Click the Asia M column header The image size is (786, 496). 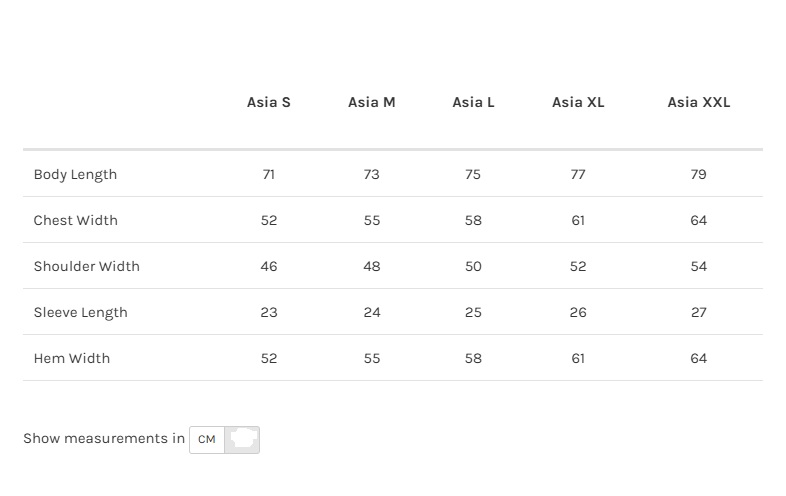pos(372,102)
